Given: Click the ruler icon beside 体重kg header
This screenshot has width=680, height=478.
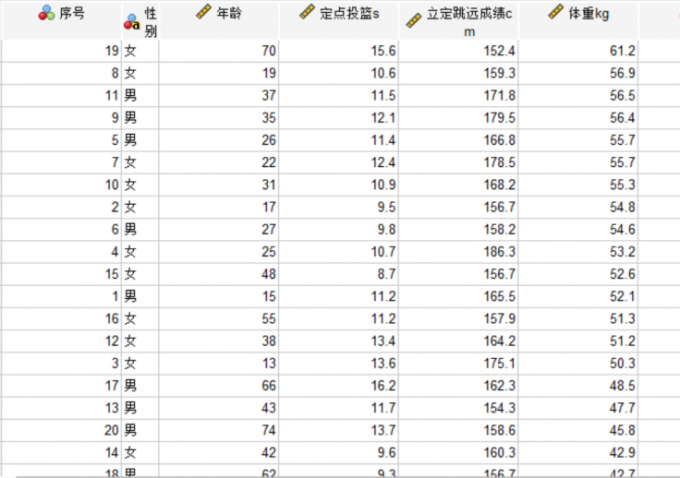Looking at the screenshot, I should tap(556, 12).
